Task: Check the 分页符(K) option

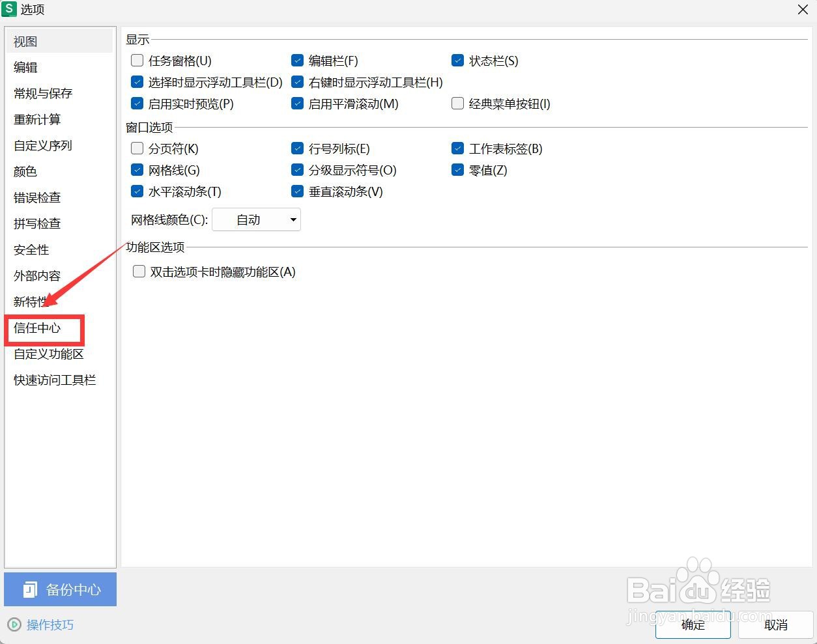Action: (137, 148)
